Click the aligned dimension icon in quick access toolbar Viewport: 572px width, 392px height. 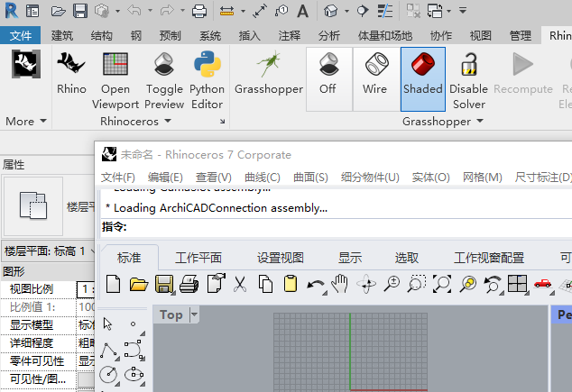coord(259,11)
